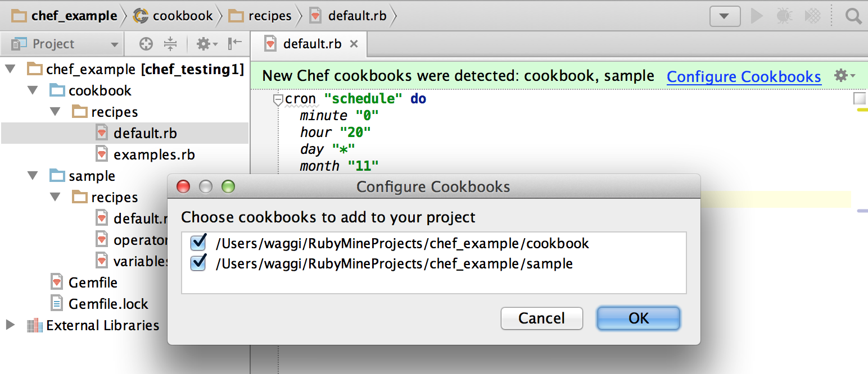The image size is (868, 374).
Task: Open the run configuration dropdown
Action: pyautogui.click(x=725, y=16)
